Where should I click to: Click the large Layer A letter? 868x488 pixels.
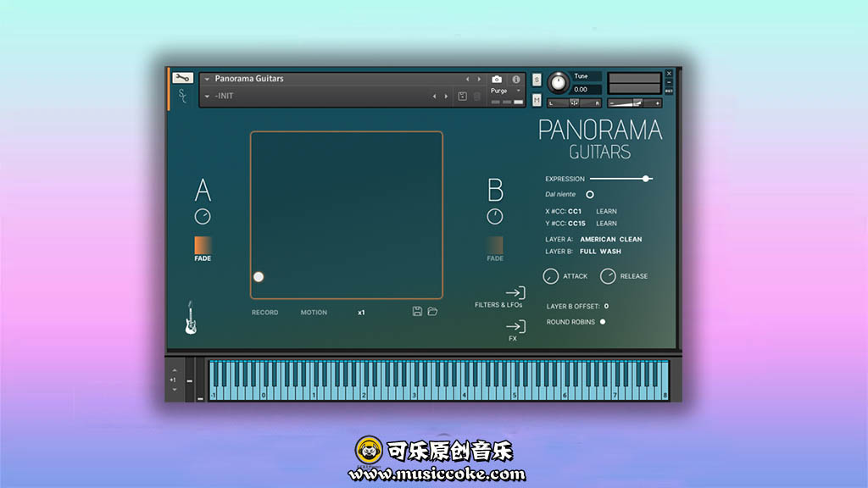click(x=203, y=190)
